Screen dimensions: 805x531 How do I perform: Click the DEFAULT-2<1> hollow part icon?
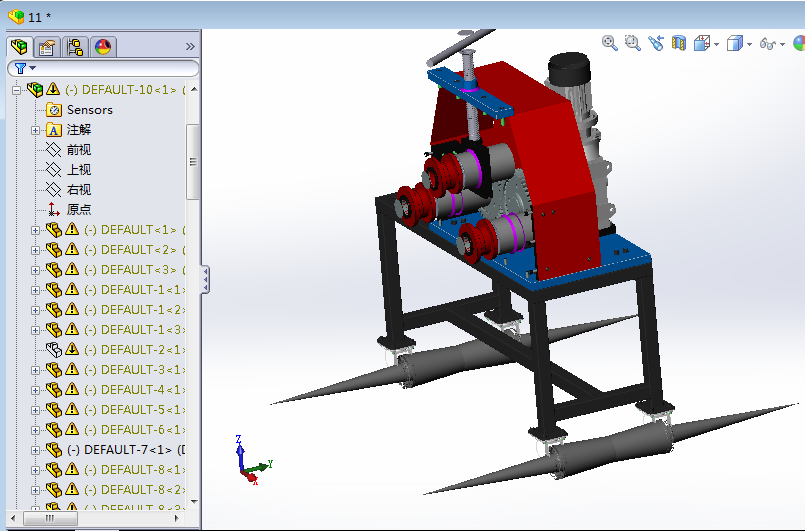[x=53, y=350]
